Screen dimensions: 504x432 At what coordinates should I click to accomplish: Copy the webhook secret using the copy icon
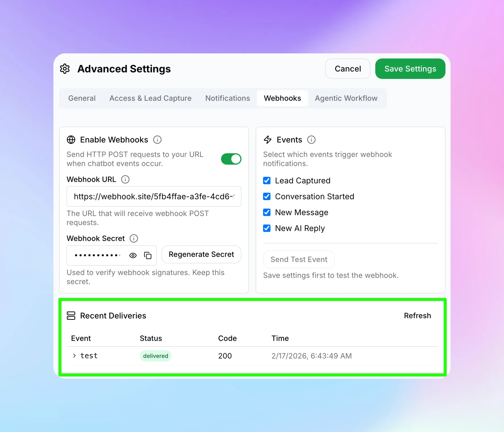click(147, 255)
